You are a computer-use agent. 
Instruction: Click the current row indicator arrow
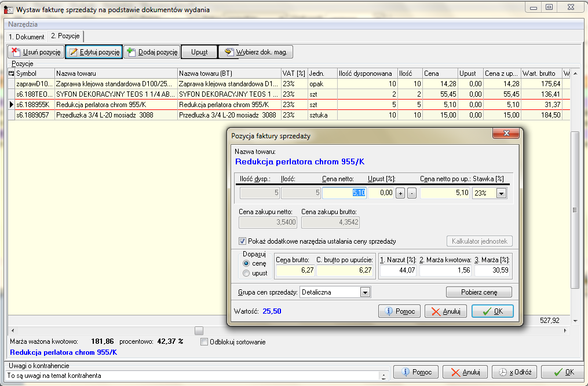[x=12, y=105]
